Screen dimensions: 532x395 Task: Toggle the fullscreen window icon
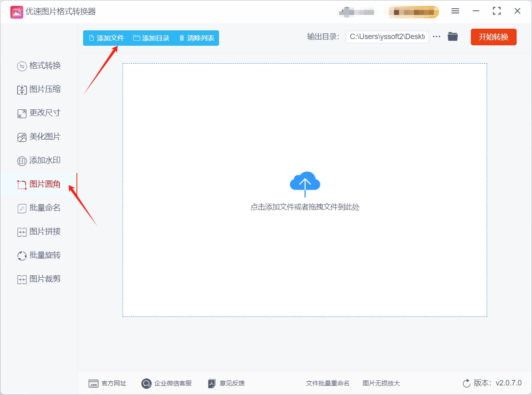point(496,11)
